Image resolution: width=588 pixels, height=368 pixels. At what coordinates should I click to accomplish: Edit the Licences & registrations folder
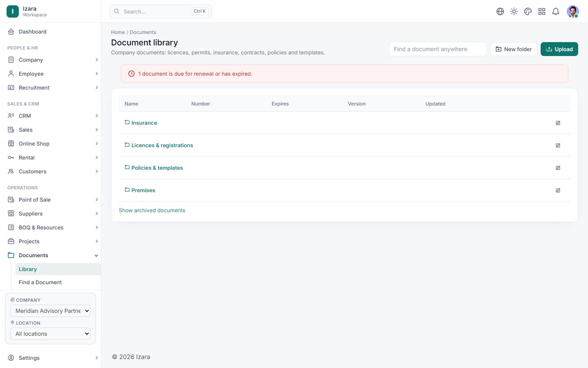click(x=558, y=145)
